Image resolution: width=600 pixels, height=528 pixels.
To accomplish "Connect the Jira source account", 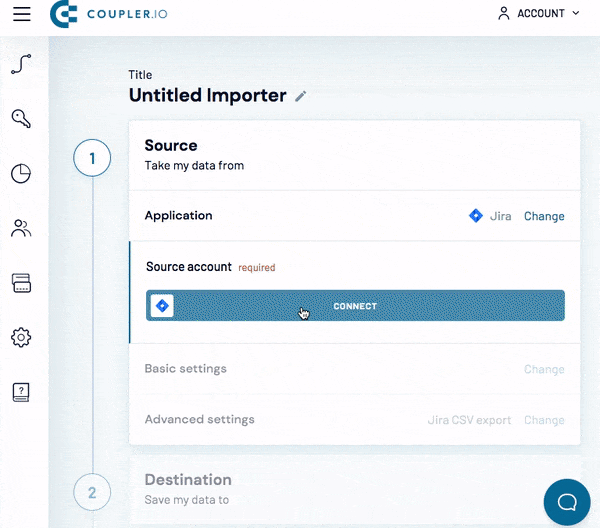I will 355,305.
